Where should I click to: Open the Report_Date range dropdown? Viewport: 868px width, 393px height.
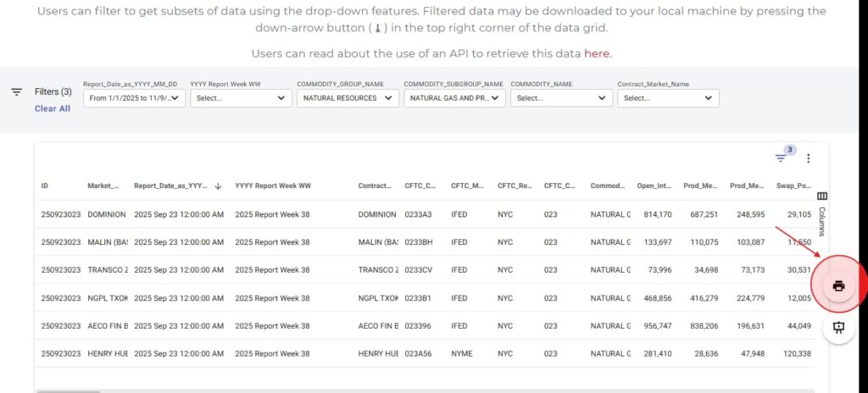(134, 98)
